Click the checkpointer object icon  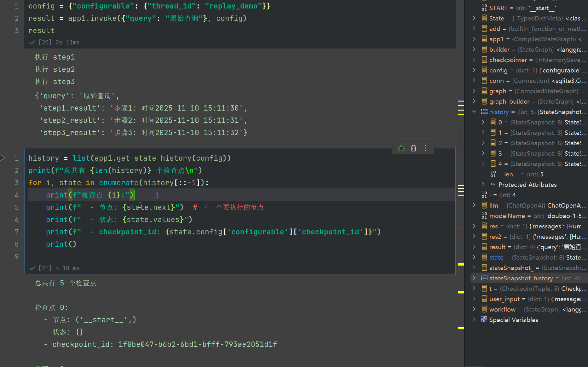(484, 60)
